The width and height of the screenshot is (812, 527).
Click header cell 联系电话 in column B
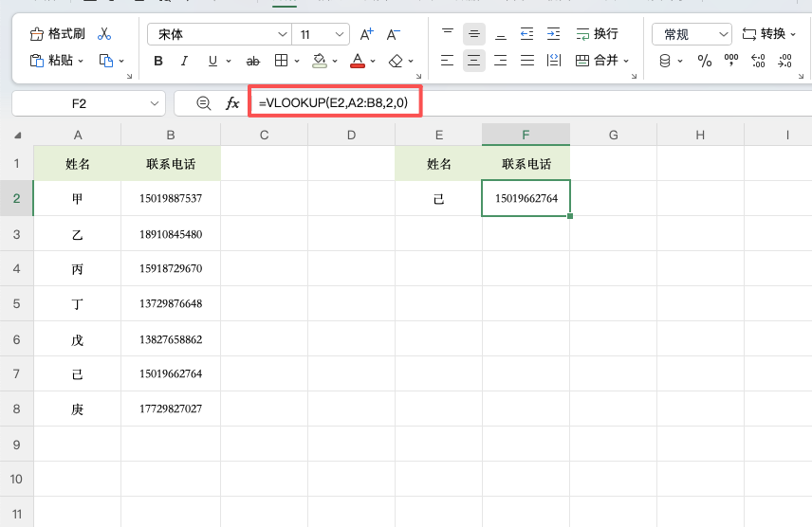click(171, 164)
